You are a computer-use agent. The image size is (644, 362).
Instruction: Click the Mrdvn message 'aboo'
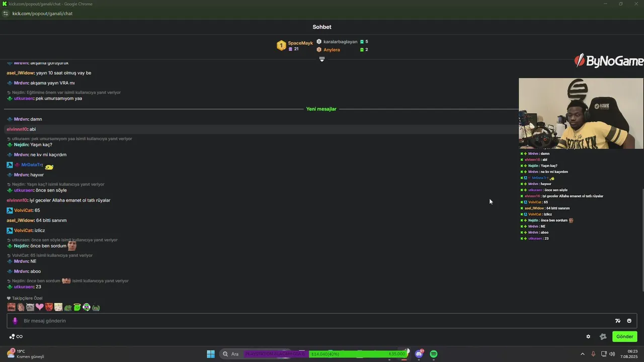(35, 271)
